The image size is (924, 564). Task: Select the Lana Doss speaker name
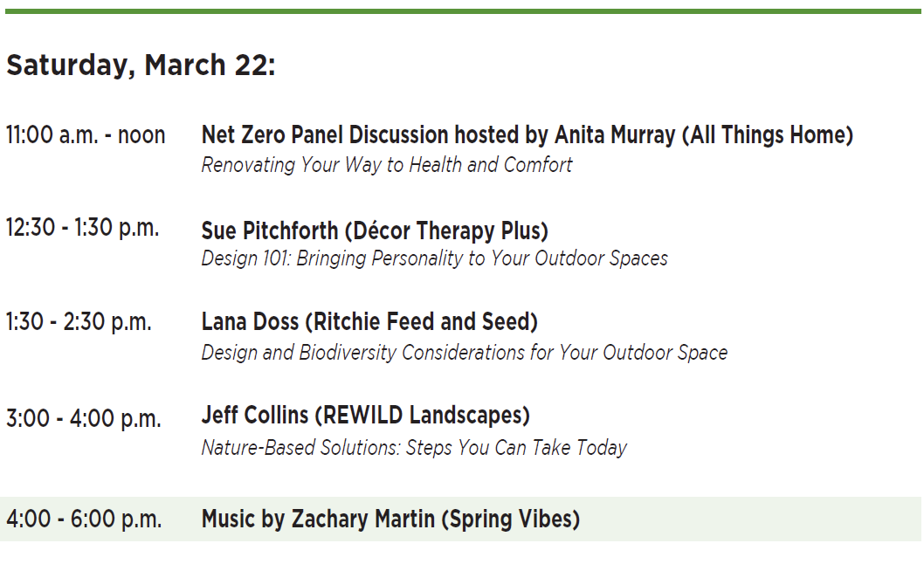coord(249,322)
